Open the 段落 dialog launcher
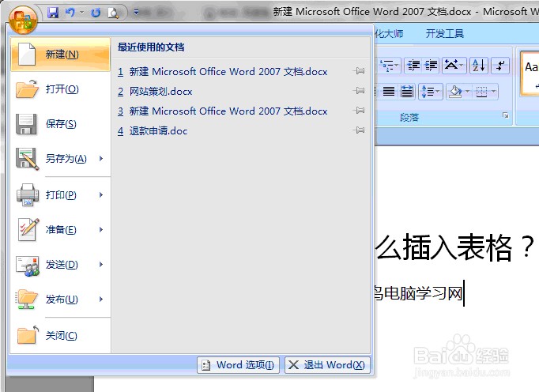 505,115
